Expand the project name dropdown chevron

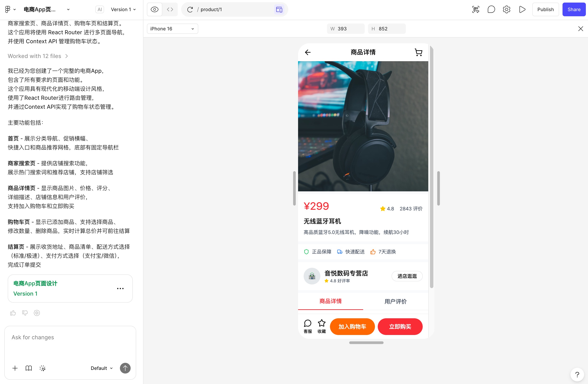pos(68,9)
